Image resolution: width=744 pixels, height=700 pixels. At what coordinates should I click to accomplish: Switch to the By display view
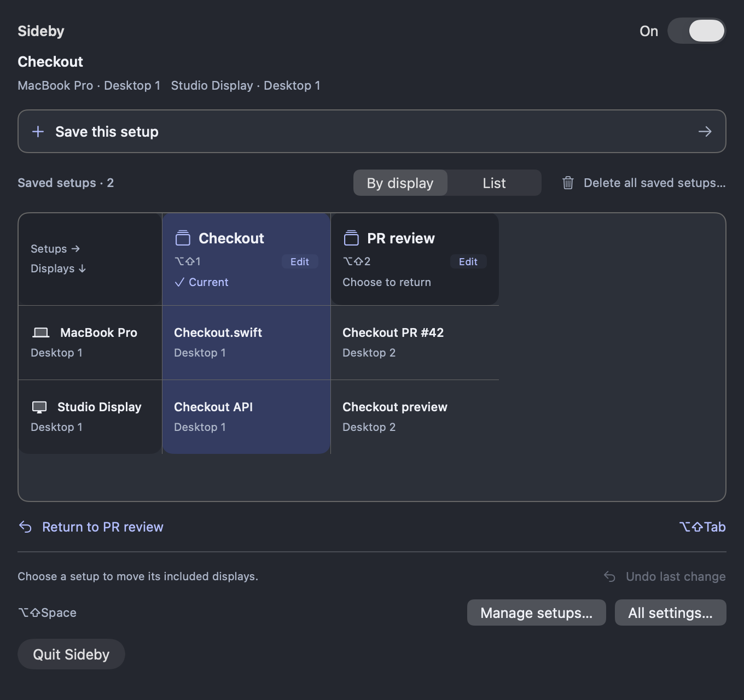pyautogui.click(x=400, y=183)
